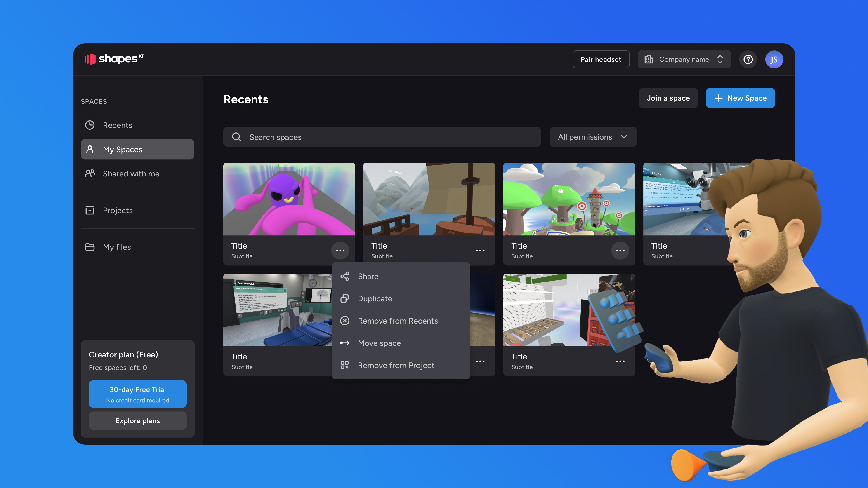Click the ShapesXR logo
Screen dimensions: 868x488
pos(114,59)
